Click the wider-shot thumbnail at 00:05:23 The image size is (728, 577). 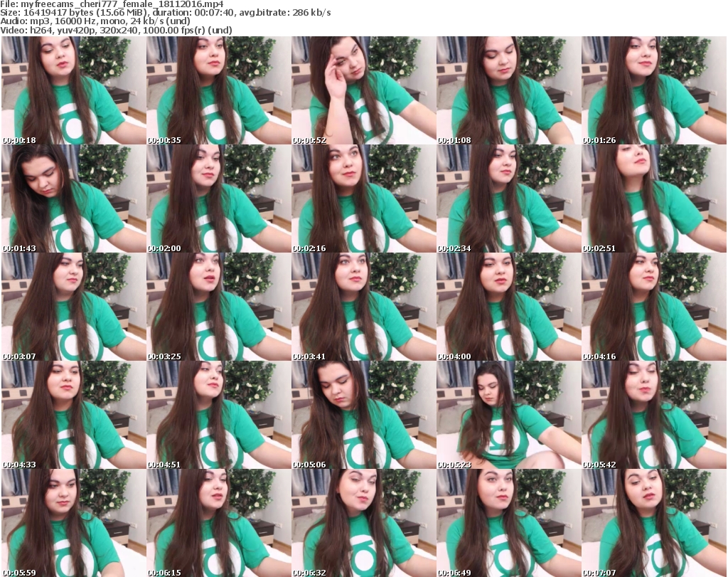tap(509, 415)
